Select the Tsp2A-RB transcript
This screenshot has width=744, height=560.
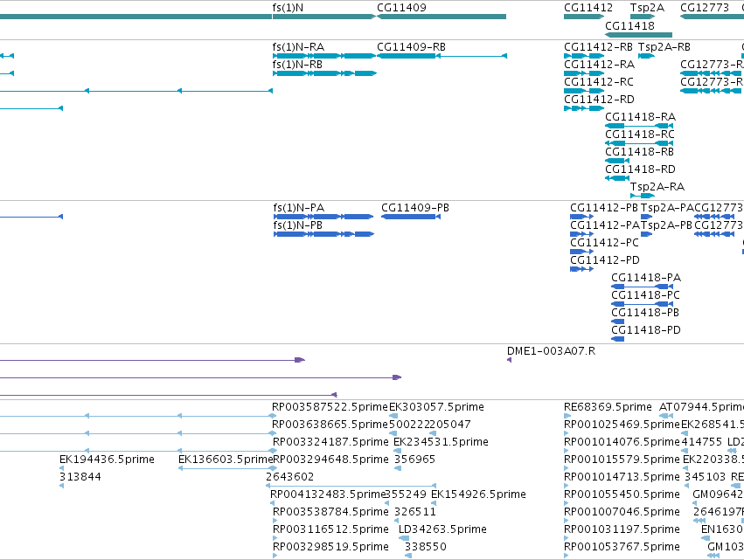pyautogui.click(x=647, y=56)
